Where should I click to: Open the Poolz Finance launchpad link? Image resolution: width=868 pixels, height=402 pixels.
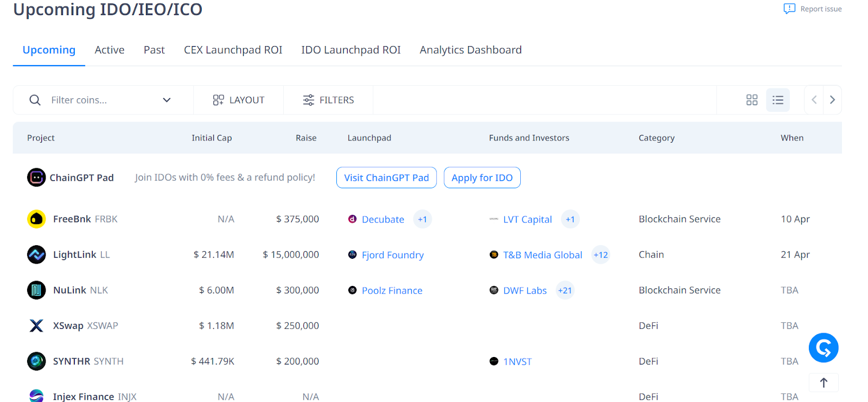(x=392, y=290)
